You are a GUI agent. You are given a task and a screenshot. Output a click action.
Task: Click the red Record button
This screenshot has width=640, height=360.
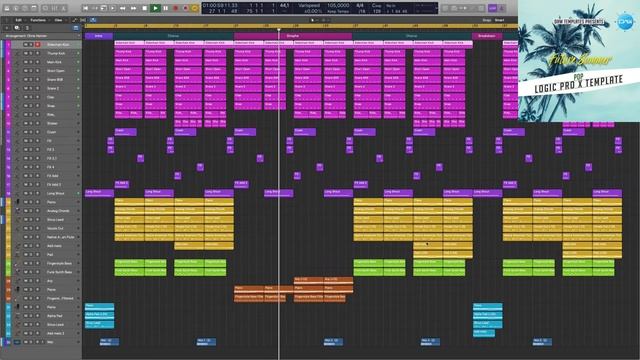(x=176, y=8)
